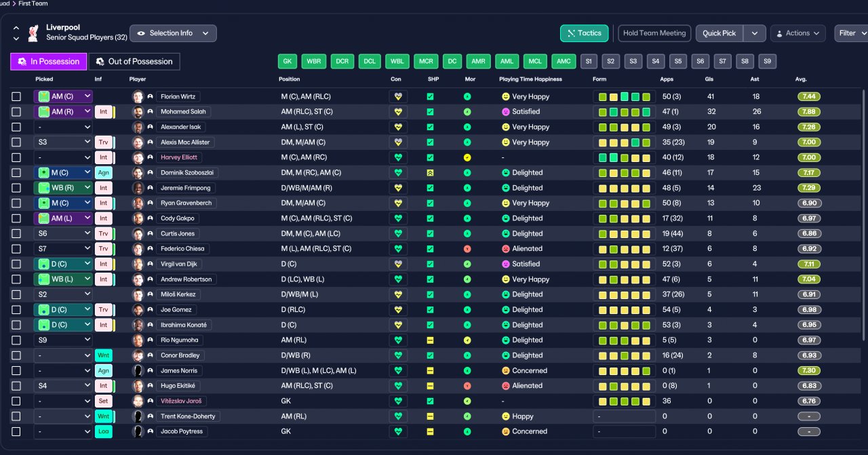
Task: Open the Tactics button
Action: [584, 33]
